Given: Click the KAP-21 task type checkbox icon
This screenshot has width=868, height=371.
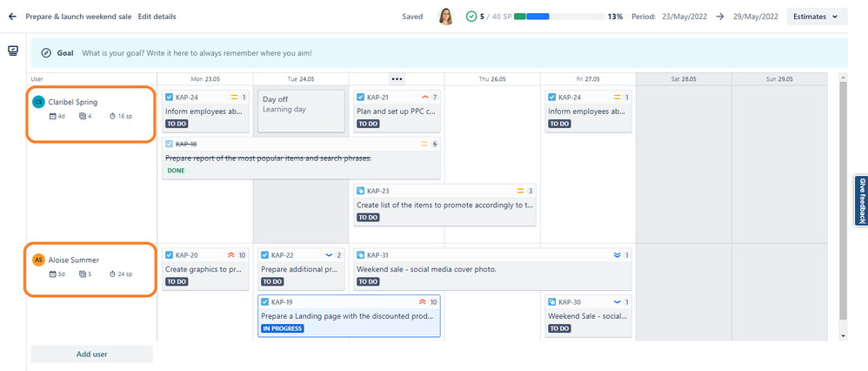Looking at the screenshot, I should [x=360, y=98].
